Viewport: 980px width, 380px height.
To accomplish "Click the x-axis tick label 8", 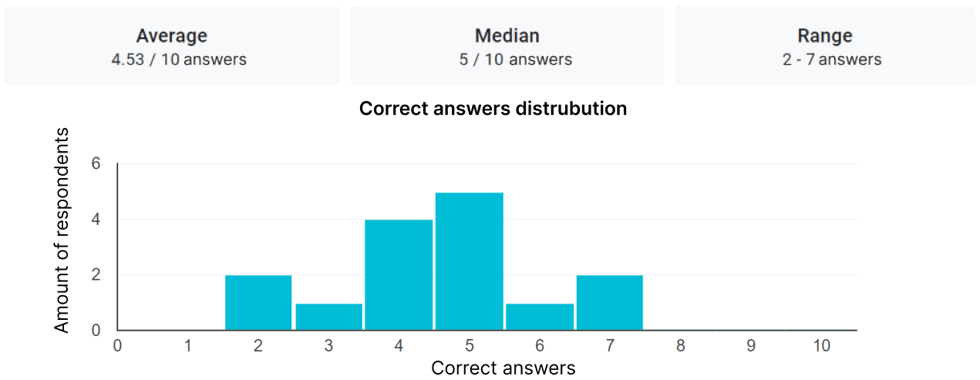I will pyautogui.click(x=681, y=346).
